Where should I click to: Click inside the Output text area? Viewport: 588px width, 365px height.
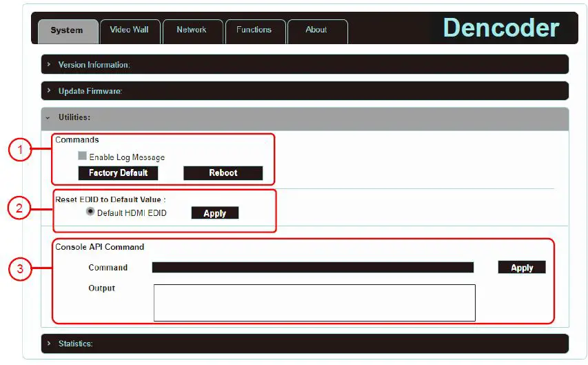click(314, 303)
